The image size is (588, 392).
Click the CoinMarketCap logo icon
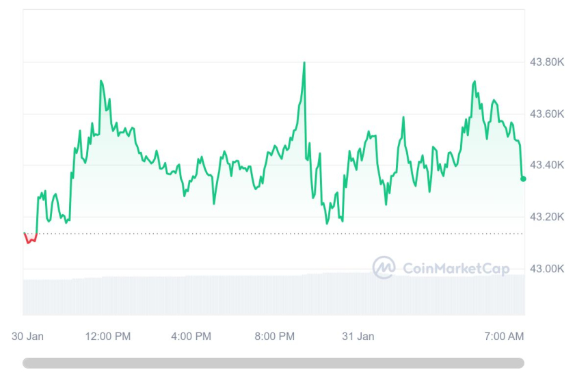tap(384, 267)
